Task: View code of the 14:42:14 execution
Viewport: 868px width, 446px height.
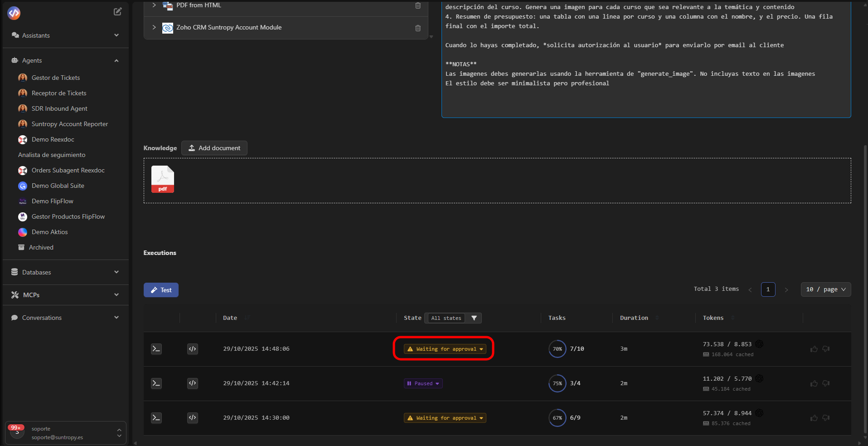Action: pyautogui.click(x=193, y=383)
